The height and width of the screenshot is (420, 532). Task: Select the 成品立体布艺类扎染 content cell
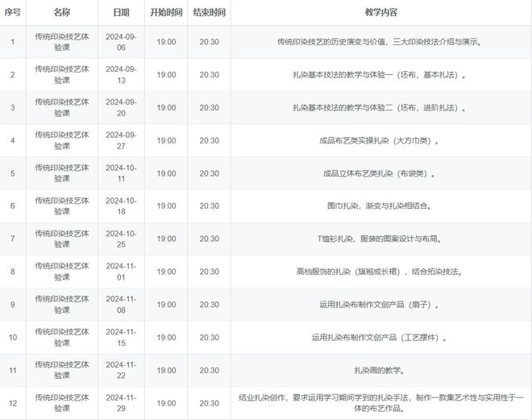380,173
